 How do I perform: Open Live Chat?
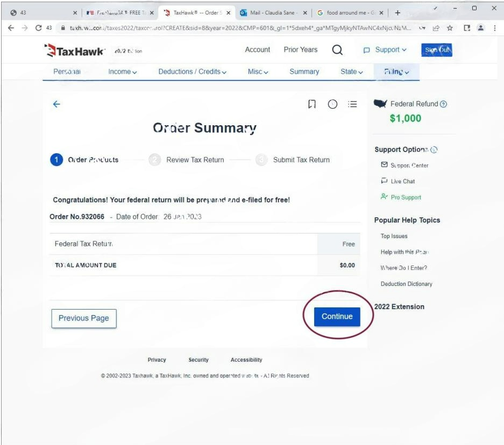[x=398, y=181]
